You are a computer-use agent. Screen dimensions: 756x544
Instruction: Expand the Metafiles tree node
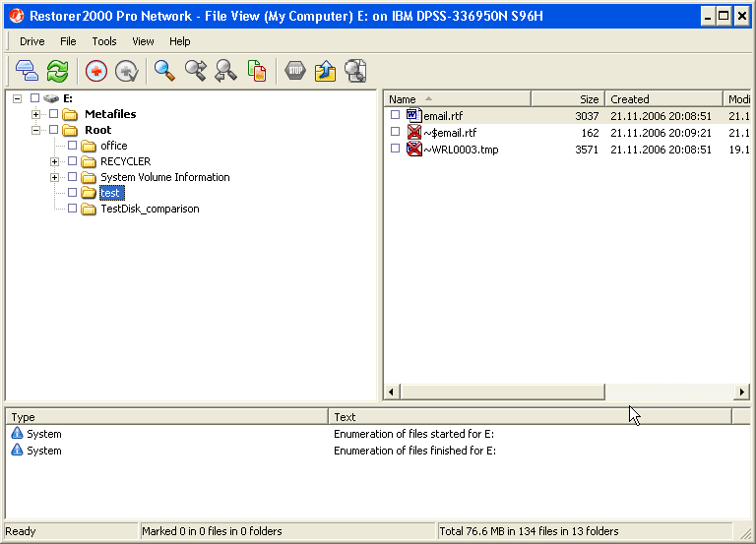(35, 115)
